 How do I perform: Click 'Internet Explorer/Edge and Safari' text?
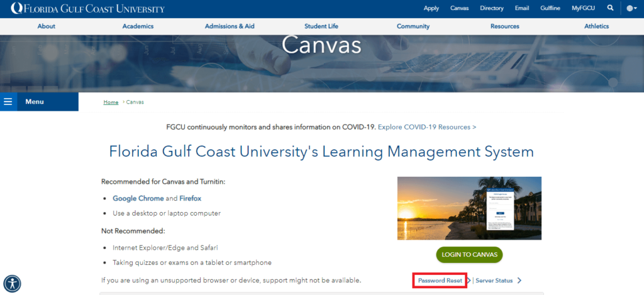tap(166, 248)
